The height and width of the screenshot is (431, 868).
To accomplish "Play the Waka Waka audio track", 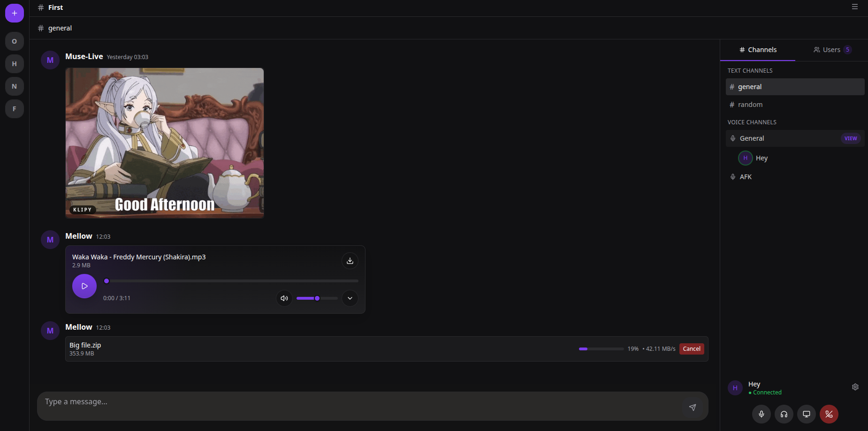I will [x=84, y=286].
